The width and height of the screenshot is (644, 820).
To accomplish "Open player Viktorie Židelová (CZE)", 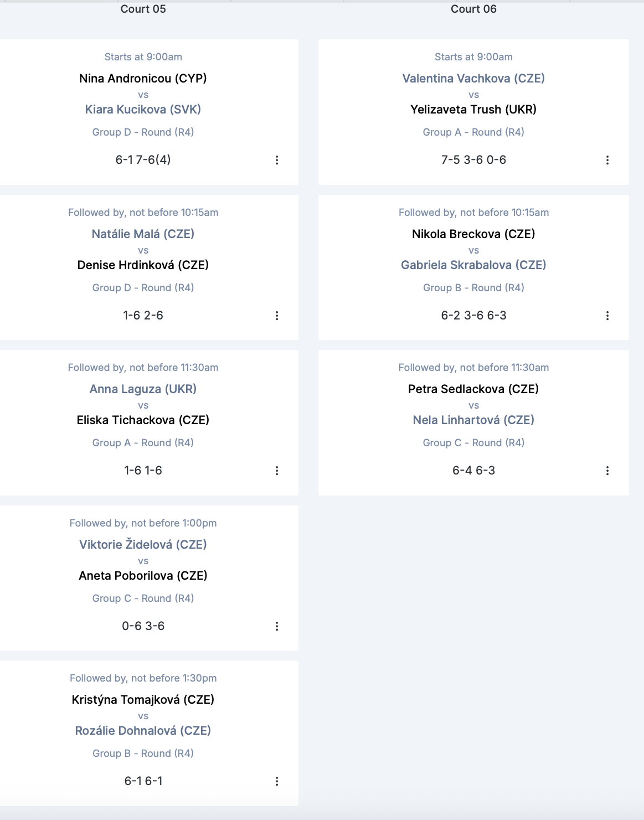I will coord(143,545).
